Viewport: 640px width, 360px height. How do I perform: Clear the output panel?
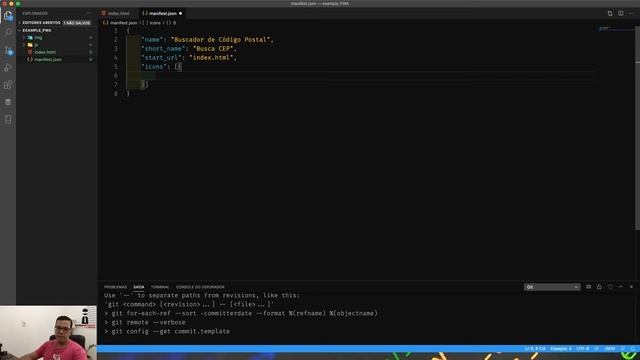(588, 287)
